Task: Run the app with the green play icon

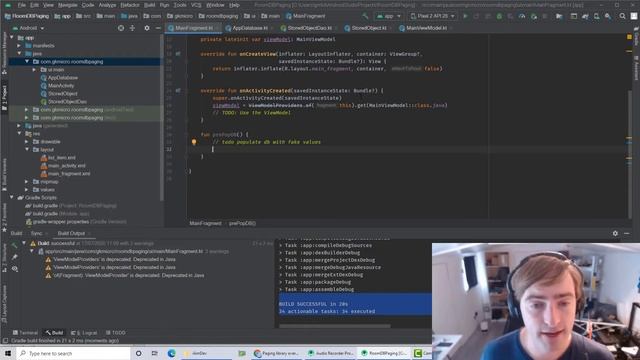Action: 465,16
